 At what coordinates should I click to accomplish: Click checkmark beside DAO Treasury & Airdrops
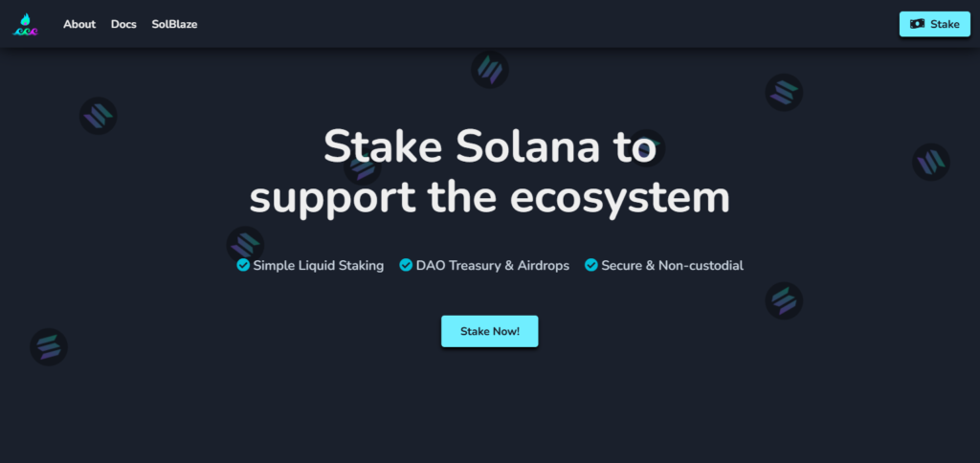pyautogui.click(x=406, y=266)
